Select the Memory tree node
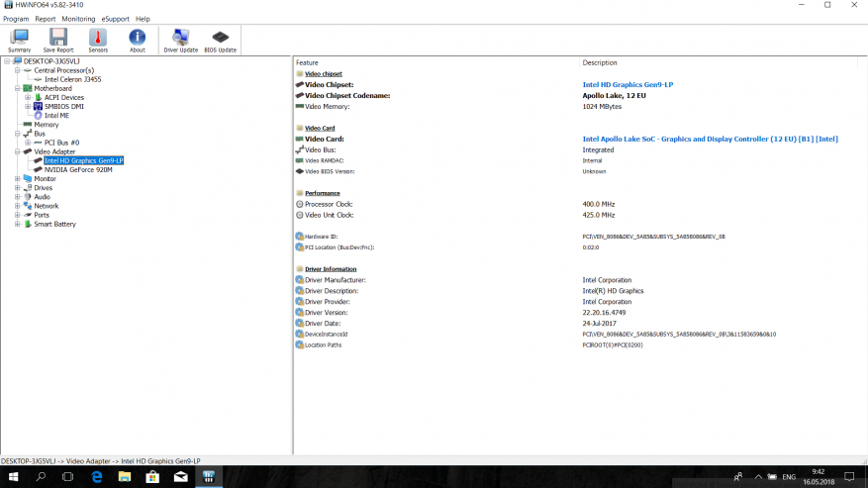This screenshot has width=868, height=488. [46, 125]
